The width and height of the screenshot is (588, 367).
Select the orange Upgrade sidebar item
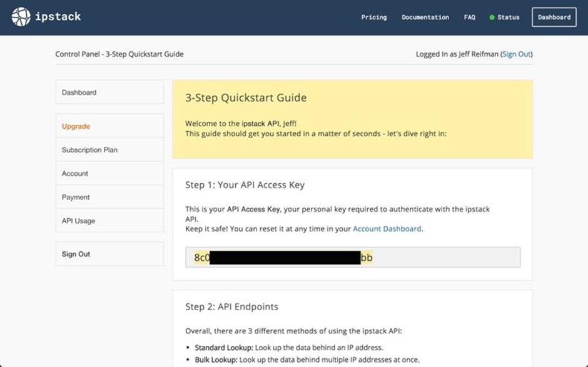(x=109, y=126)
